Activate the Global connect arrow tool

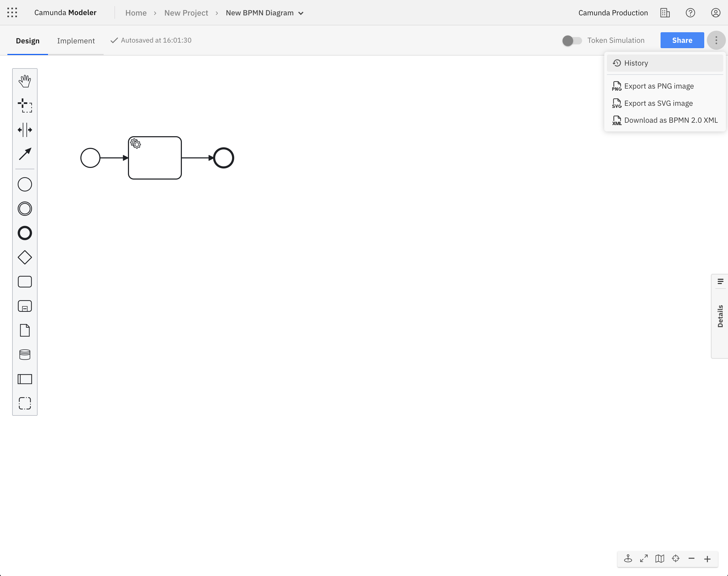pos(25,154)
